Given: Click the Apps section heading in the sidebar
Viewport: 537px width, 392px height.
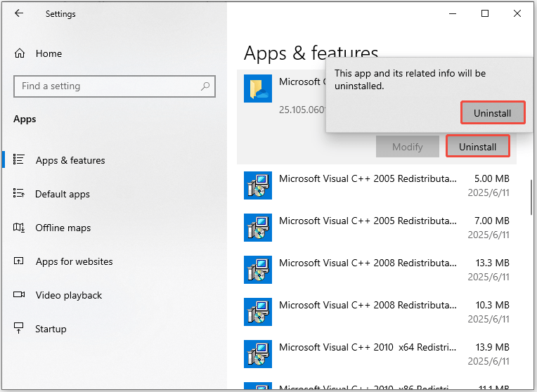Looking at the screenshot, I should click(x=25, y=119).
